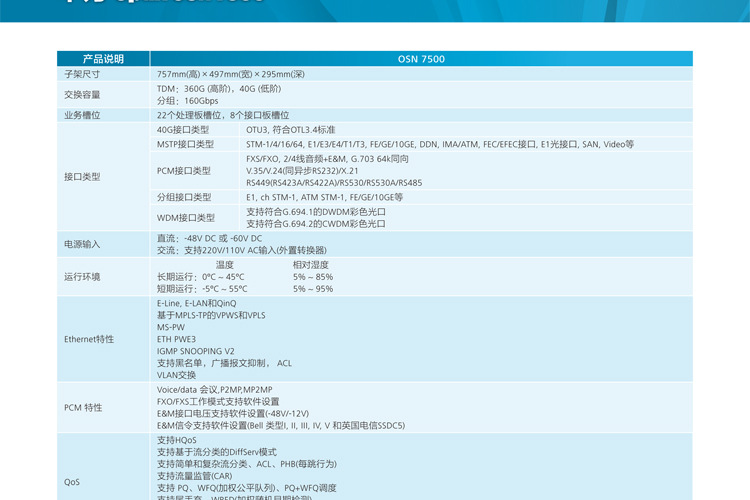Select the '交流: 支持220V/110V AC输入' line
The image size is (750, 500).
[x=242, y=250]
